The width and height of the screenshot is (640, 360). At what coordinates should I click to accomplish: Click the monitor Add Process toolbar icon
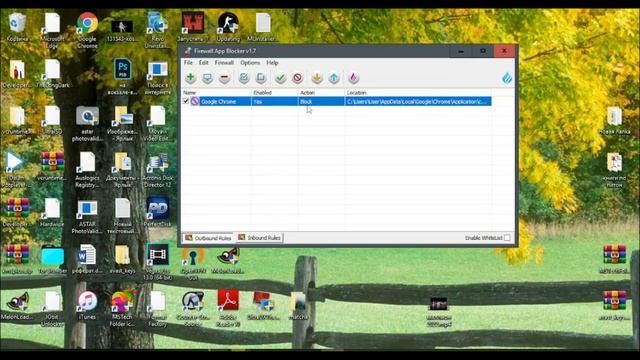207,78
